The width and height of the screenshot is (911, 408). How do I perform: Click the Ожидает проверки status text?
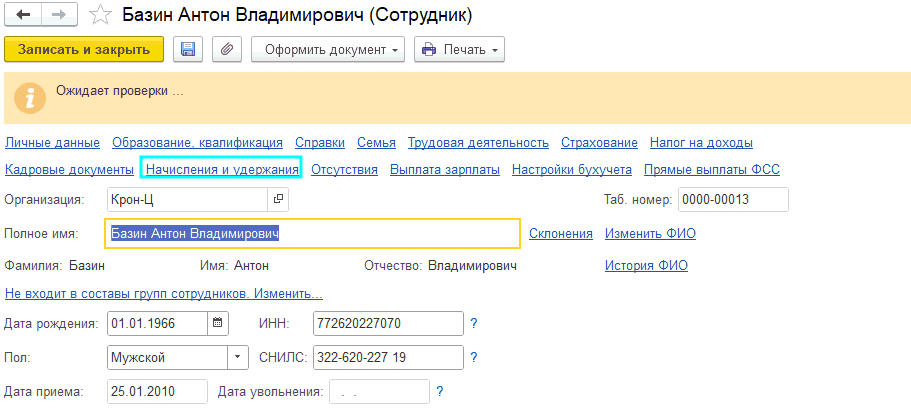coord(120,91)
